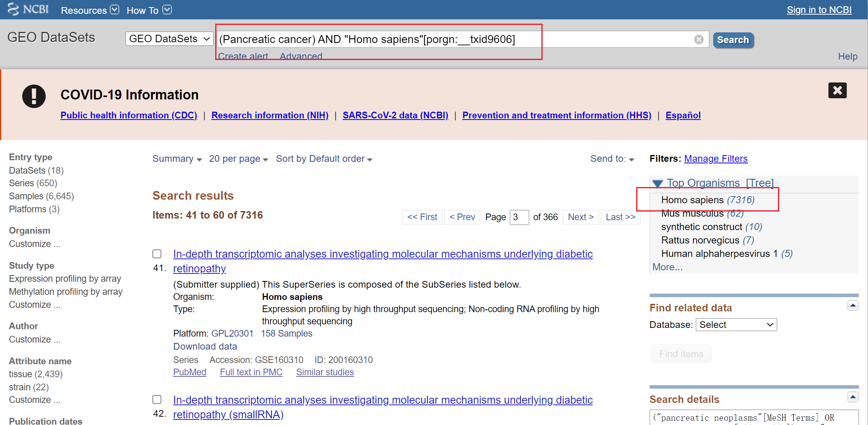The height and width of the screenshot is (425, 868).
Task: Open 158 Samples link
Action: [287, 333]
